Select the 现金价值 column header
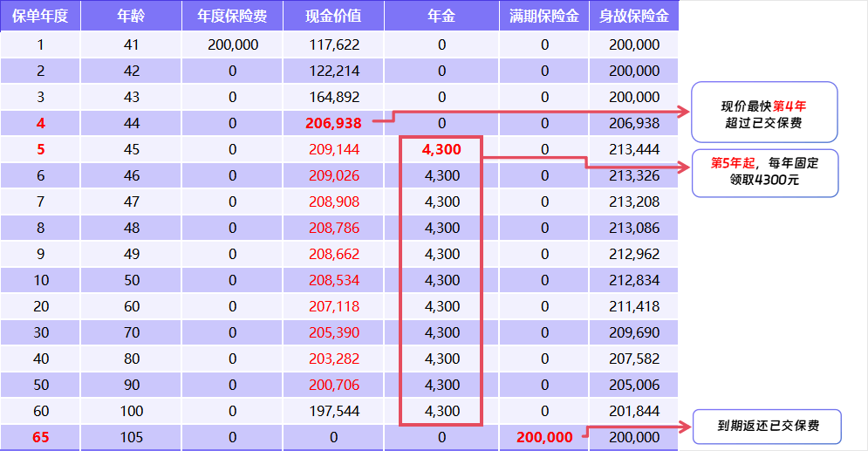868x451 pixels. pos(333,16)
